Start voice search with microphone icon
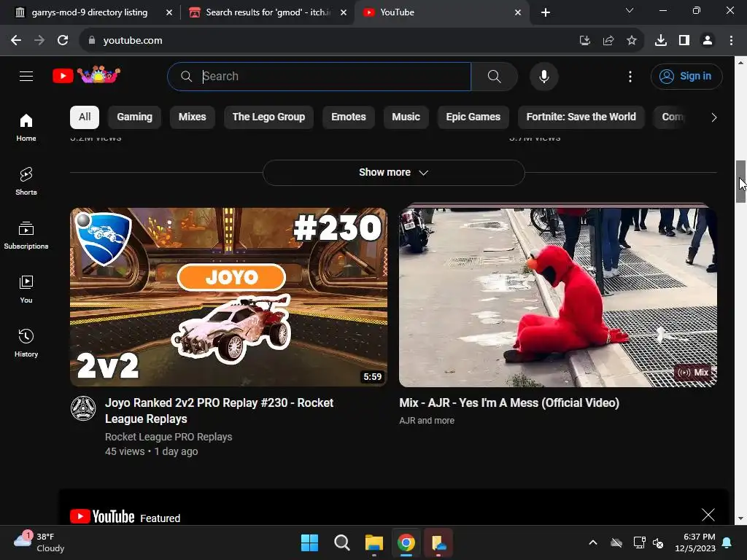 (543, 76)
